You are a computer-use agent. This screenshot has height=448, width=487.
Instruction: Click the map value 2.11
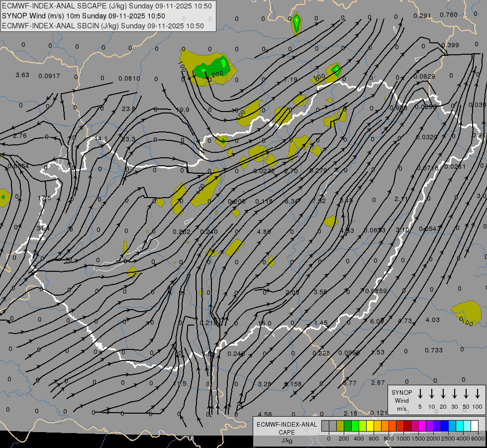coord(401,199)
